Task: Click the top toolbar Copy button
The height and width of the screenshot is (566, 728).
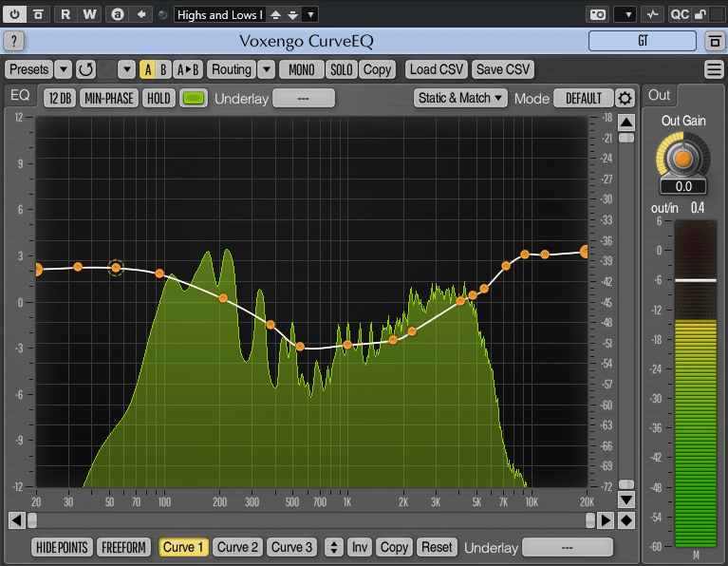Action: [x=377, y=69]
